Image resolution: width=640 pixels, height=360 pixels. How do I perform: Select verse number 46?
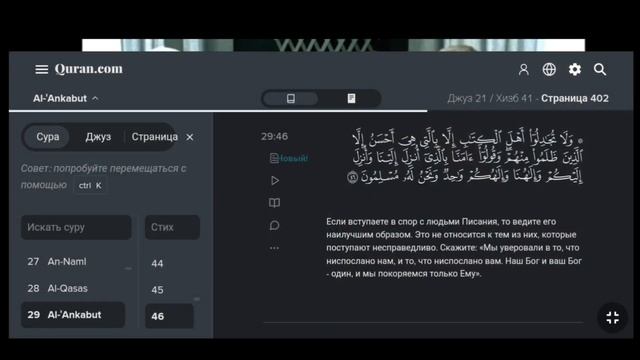169,316
